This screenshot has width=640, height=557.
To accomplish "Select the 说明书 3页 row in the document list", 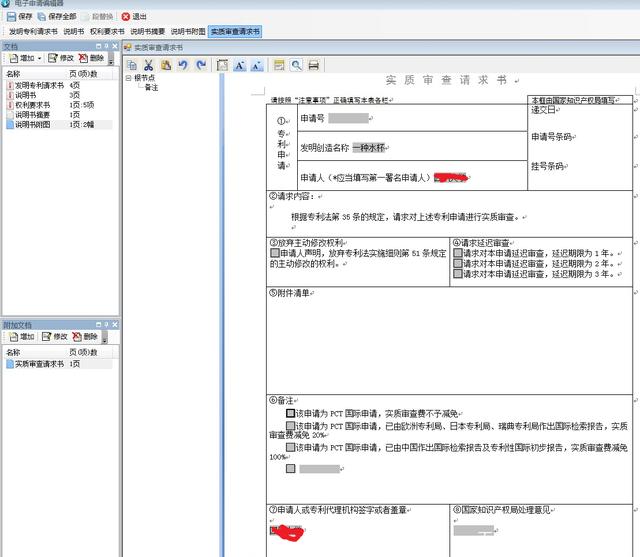I will click(59, 95).
